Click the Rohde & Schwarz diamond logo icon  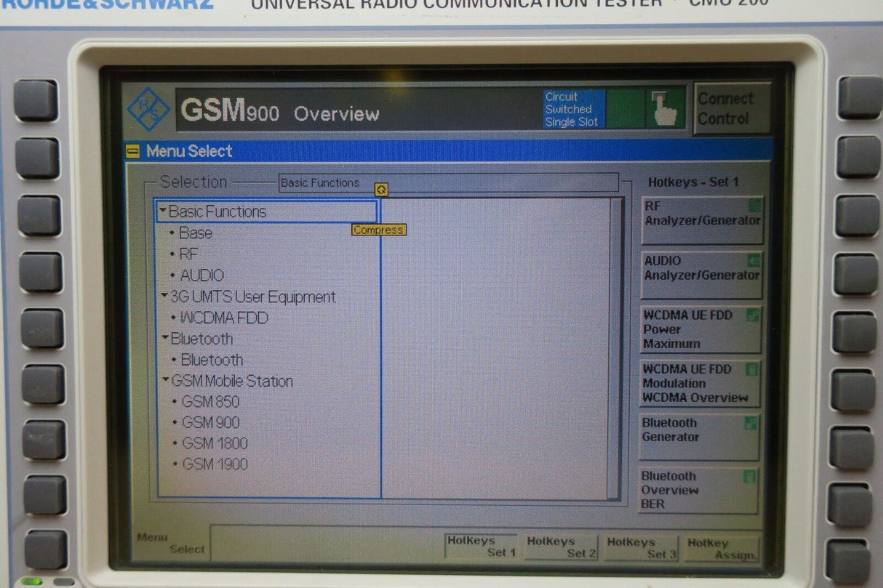[x=148, y=110]
